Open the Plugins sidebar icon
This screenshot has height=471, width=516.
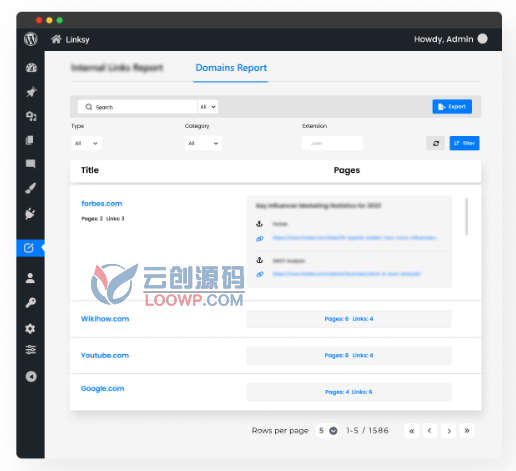31,214
